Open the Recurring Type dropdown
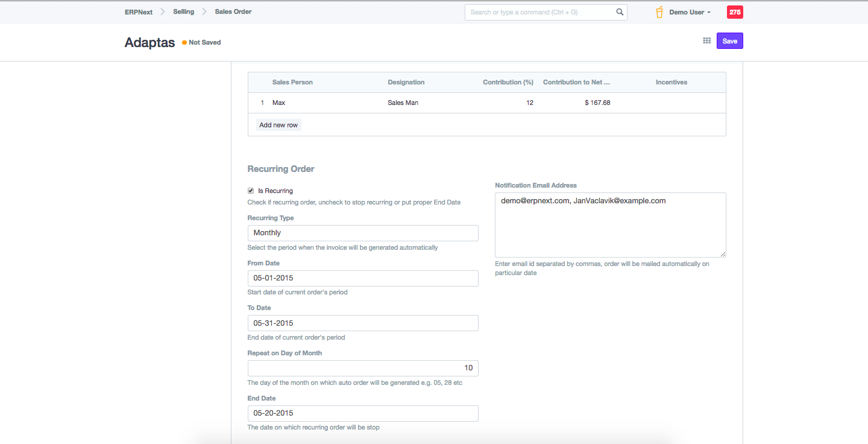The height and width of the screenshot is (444, 868). tap(363, 233)
